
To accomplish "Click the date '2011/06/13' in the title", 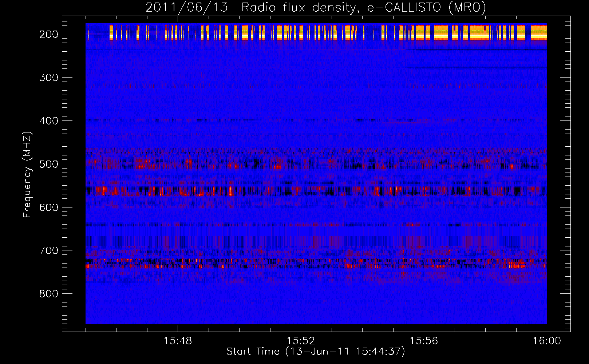I will pyautogui.click(x=187, y=8).
